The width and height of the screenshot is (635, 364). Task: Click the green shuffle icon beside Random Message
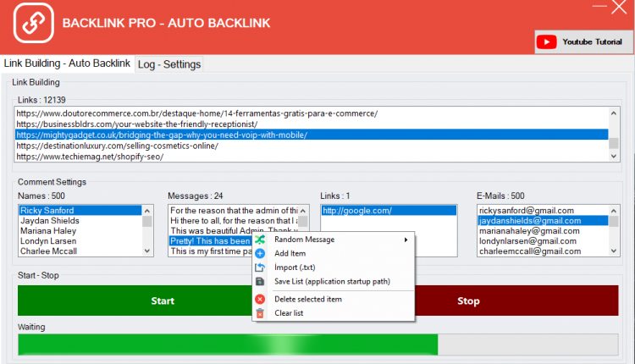pyautogui.click(x=260, y=240)
